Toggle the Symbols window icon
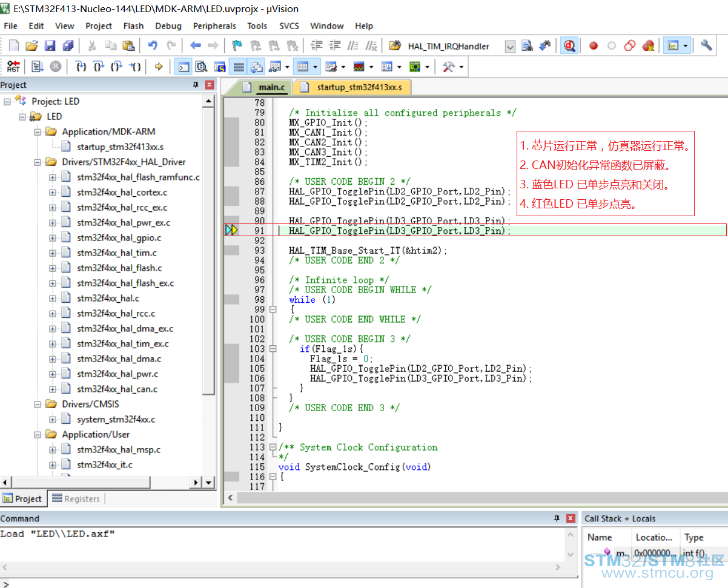 point(220,67)
